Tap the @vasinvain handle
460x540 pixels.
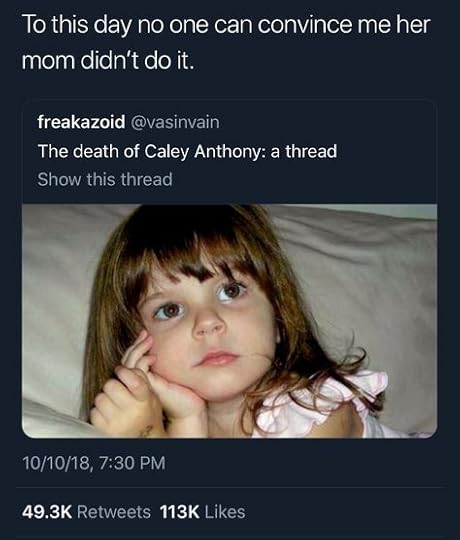(175, 122)
